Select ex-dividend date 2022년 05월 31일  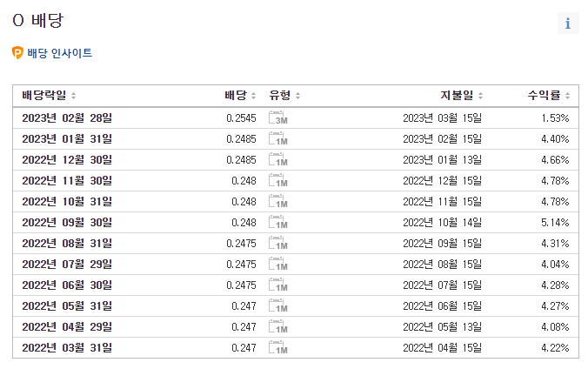[67, 306]
